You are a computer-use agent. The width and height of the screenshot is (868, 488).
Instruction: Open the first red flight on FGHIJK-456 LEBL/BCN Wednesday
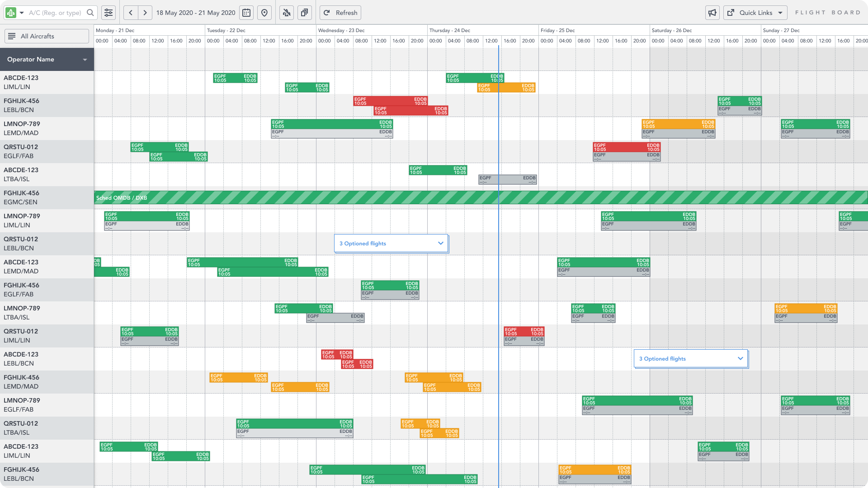click(x=391, y=101)
